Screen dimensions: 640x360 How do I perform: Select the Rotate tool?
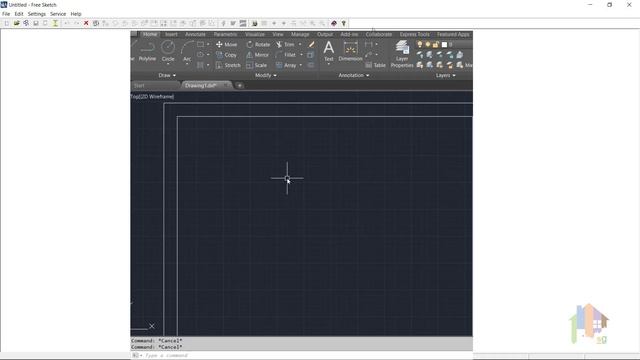click(x=258, y=44)
